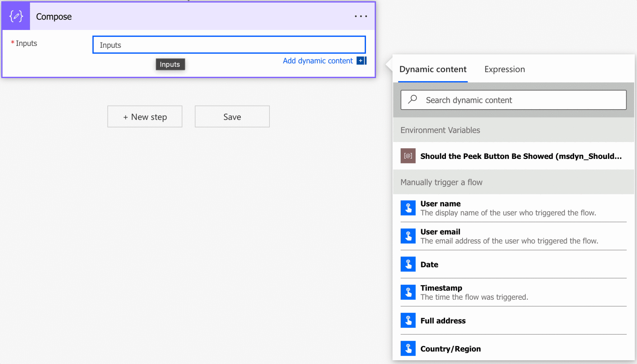The width and height of the screenshot is (637, 364).
Task: Click the magnifier icon in the search box
Action: coord(412,99)
